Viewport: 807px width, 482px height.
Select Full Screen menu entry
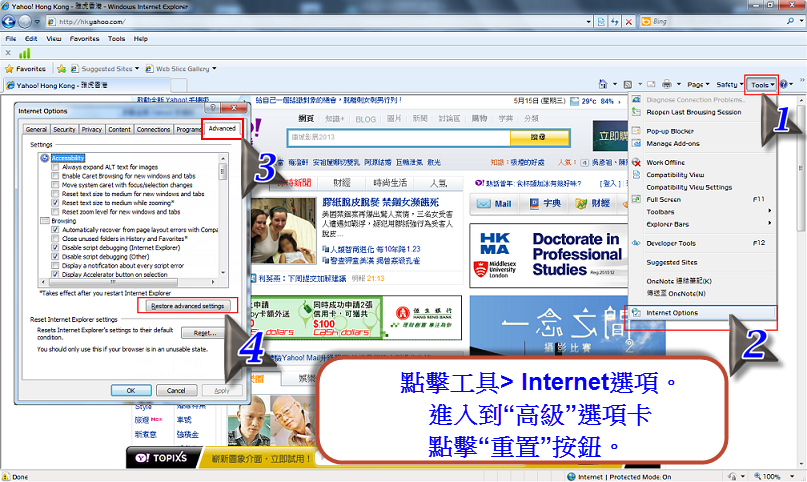point(663,200)
